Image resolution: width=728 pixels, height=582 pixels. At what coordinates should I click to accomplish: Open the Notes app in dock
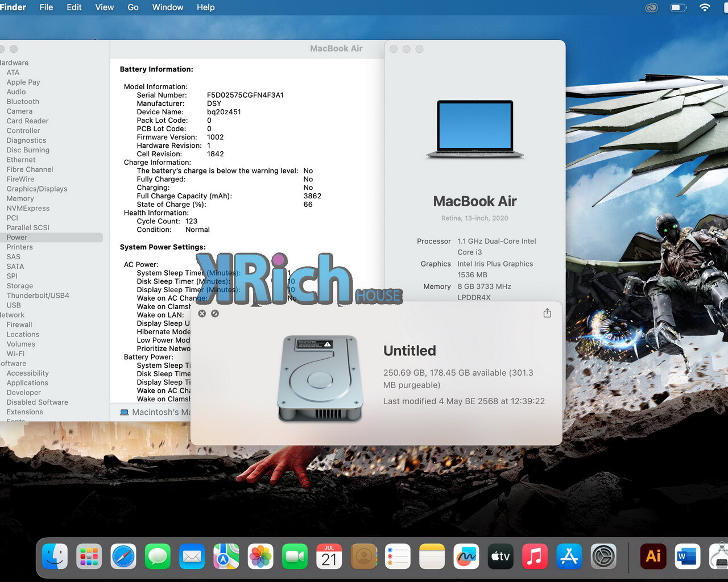tap(432, 556)
